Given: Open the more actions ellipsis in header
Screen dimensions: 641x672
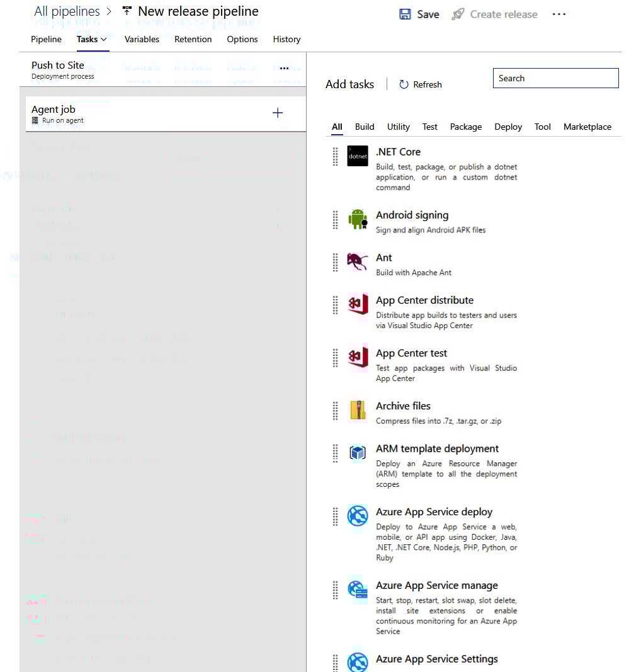Looking at the screenshot, I should [559, 14].
